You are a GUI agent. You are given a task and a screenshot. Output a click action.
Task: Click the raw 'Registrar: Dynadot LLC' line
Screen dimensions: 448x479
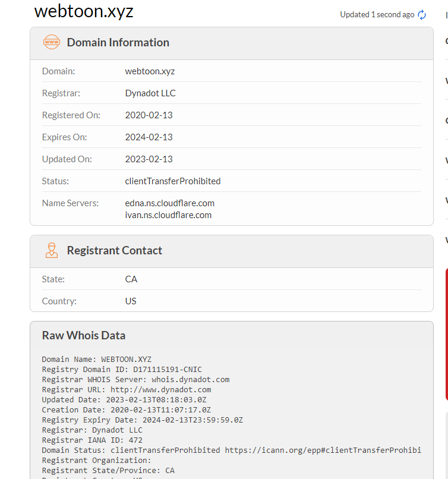tap(92, 430)
